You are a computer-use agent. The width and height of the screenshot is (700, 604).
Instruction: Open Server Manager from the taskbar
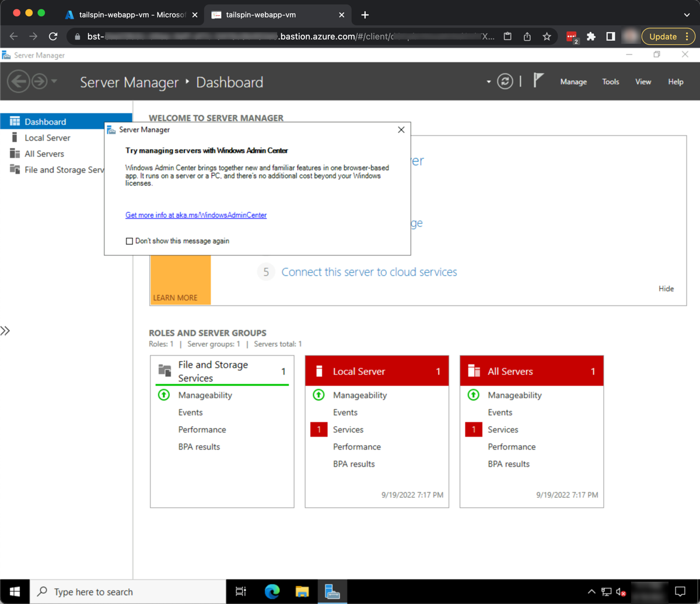pyautogui.click(x=332, y=591)
